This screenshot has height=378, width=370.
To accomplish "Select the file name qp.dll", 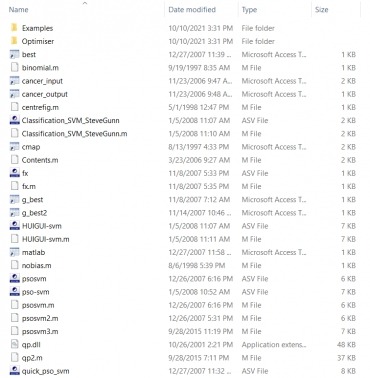I will click(x=31, y=345).
